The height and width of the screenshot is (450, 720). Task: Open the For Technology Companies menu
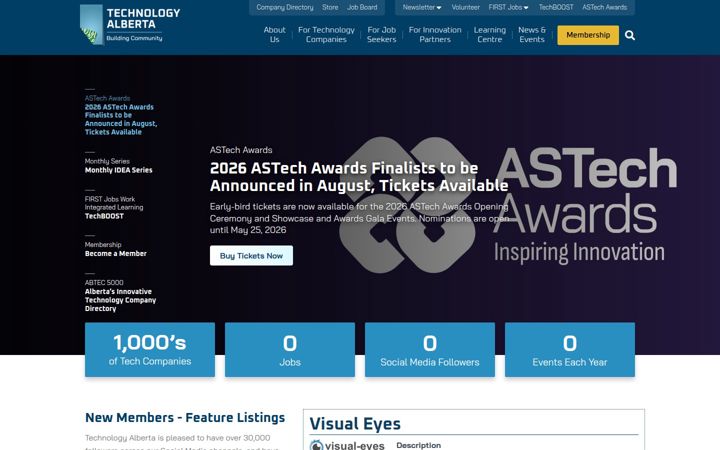[x=326, y=34]
